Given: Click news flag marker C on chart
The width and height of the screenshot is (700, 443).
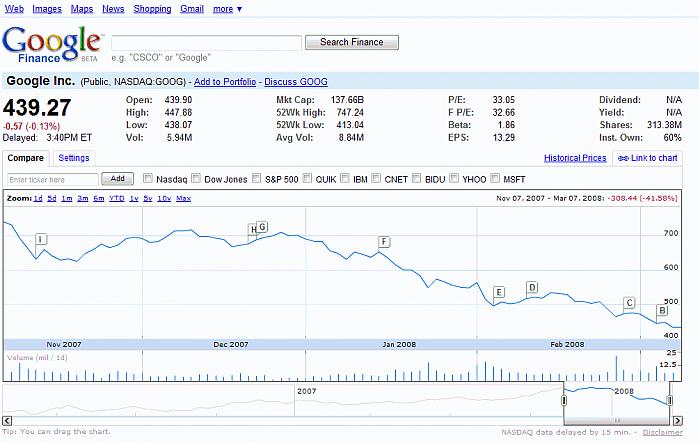Looking at the screenshot, I should point(629,303).
